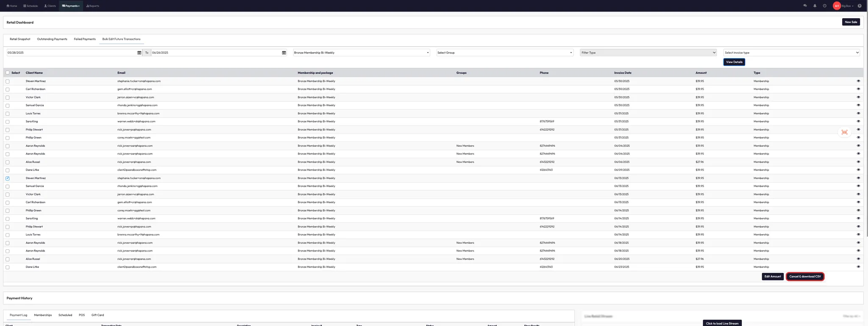Click the start date input field

point(71,53)
